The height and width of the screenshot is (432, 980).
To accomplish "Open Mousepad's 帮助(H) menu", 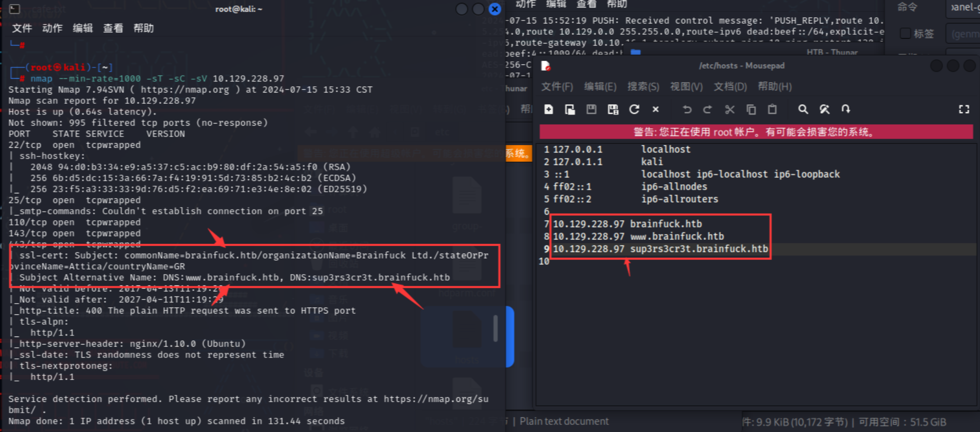I will [x=775, y=87].
